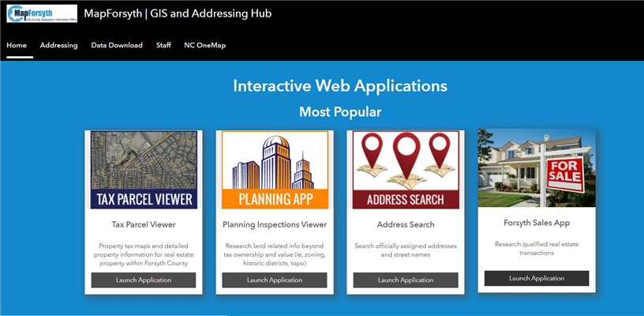The height and width of the screenshot is (316, 644).
Task: Click the For Sale house photo
Action: (537, 168)
